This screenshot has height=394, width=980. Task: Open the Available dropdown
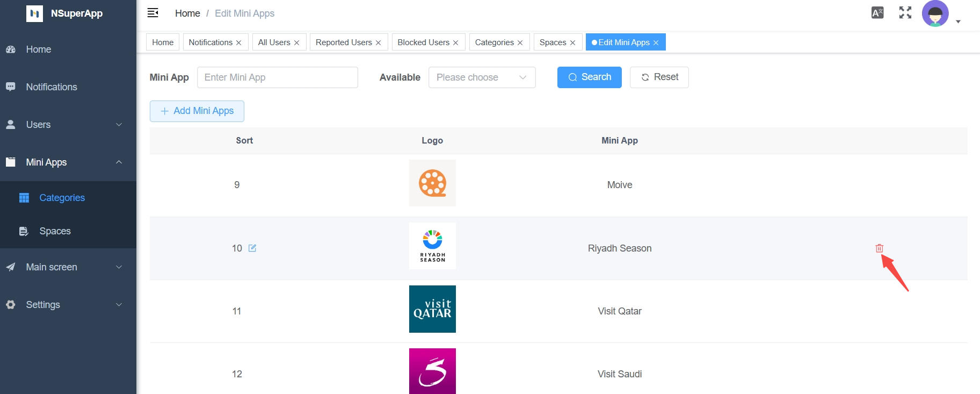pos(482,77)
